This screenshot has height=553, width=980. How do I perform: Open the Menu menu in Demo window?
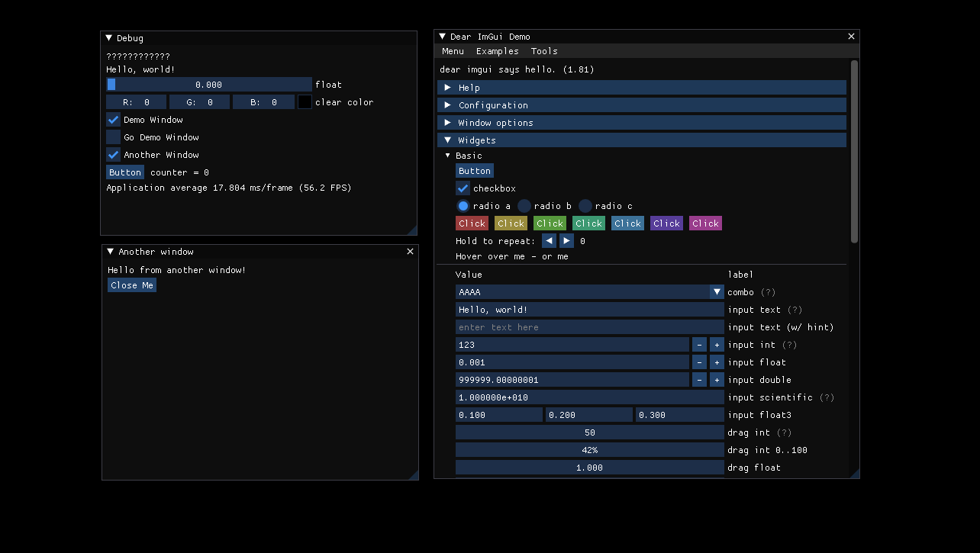(453, 51)
